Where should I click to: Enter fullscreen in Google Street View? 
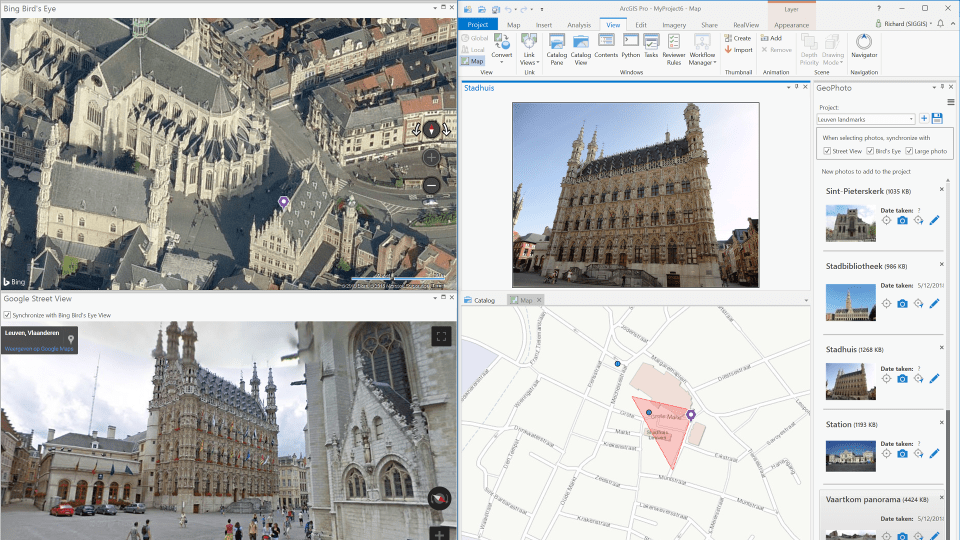coord(441,336)
